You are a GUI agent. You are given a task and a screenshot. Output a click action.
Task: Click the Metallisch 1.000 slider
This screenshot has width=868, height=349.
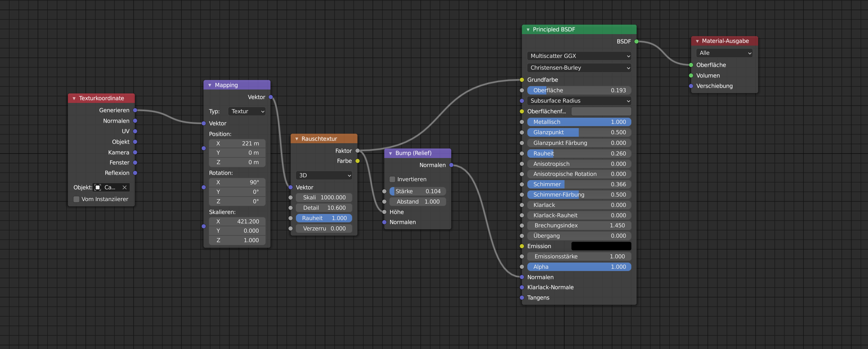pyautogui.click(x=579, y=122)
